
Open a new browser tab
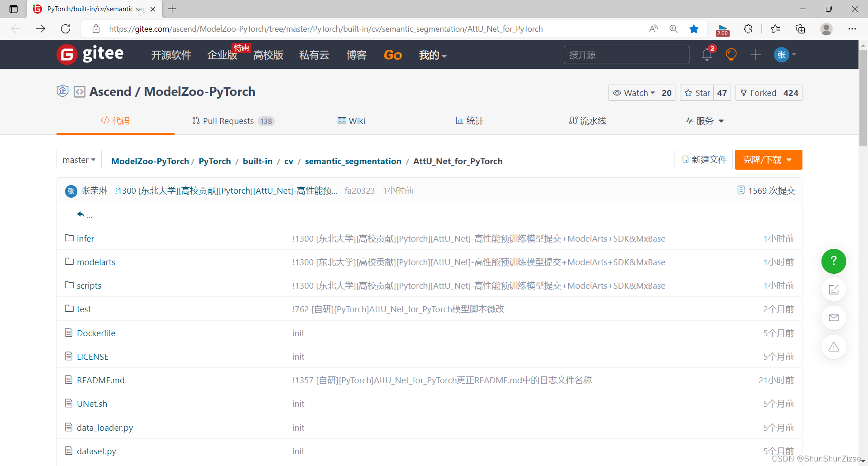(x=172, y=9)
